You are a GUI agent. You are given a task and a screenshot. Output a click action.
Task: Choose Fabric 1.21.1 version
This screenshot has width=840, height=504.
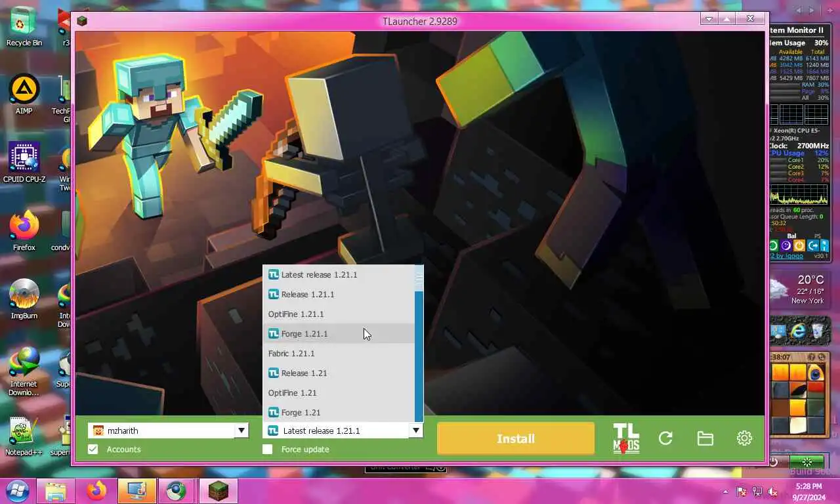click(x=339, y=354)
